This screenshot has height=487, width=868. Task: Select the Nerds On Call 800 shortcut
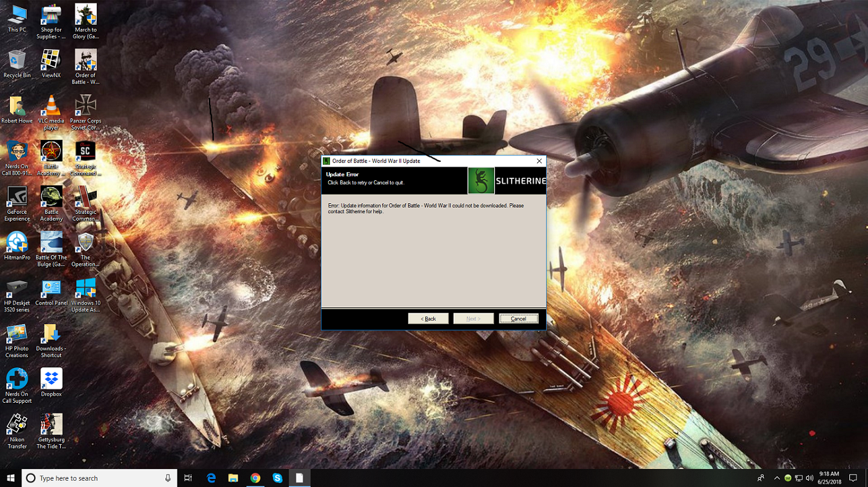17,158
